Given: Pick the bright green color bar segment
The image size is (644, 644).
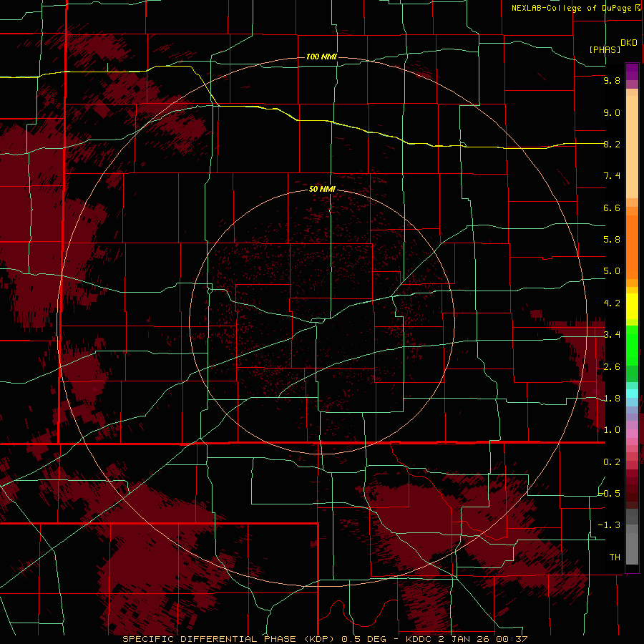Looking at the screenshot, I should [x=632, y=346].
